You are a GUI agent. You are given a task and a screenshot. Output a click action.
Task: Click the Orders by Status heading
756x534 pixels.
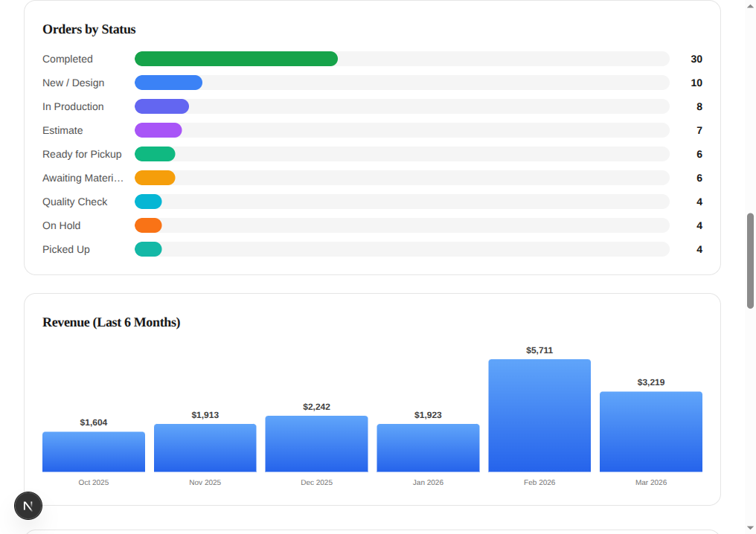point(89,29)
